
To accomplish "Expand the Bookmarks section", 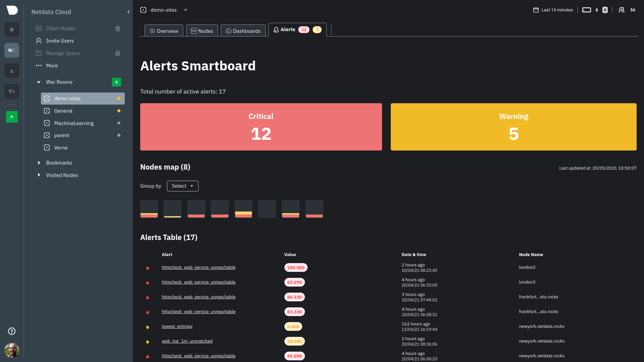I will [39, 163].
